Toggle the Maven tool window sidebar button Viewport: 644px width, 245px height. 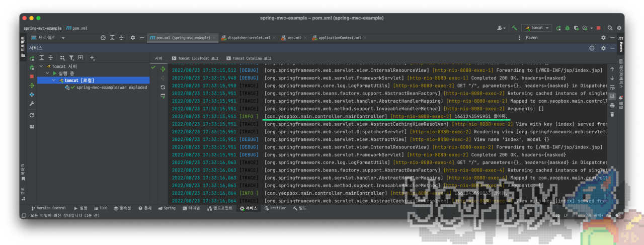click(x=621, y=45)
